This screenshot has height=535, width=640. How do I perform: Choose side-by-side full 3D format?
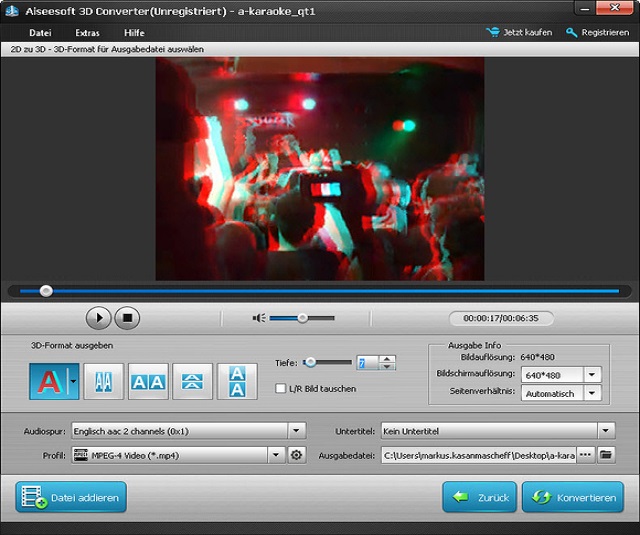[148, 381]
